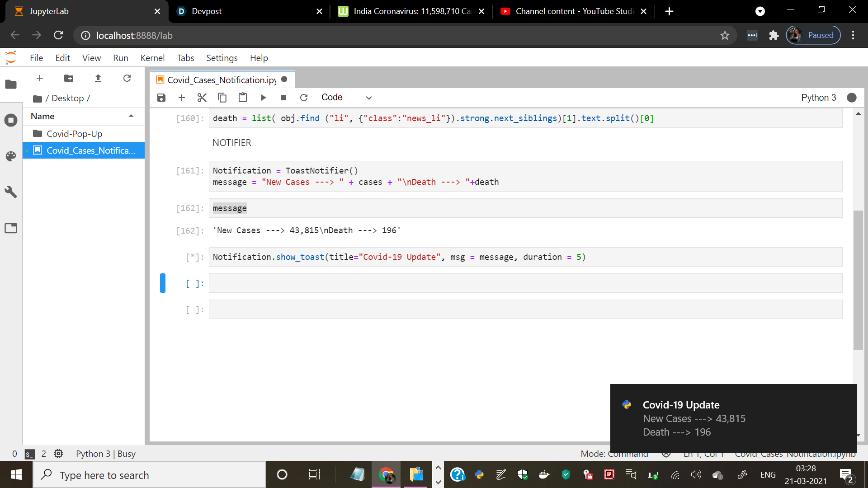
Task: Open Running Terminals and Kernels sidebar
Action: point(11,120)
